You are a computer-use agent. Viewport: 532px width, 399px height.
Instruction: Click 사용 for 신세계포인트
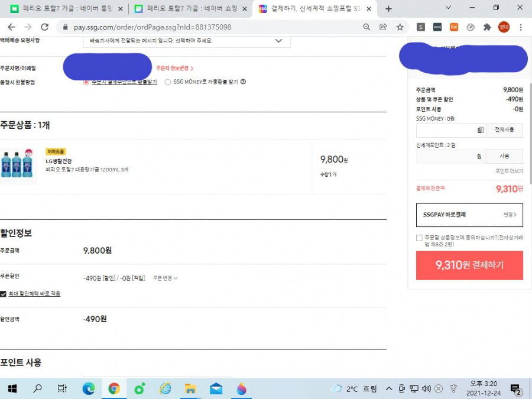point(504,156)
